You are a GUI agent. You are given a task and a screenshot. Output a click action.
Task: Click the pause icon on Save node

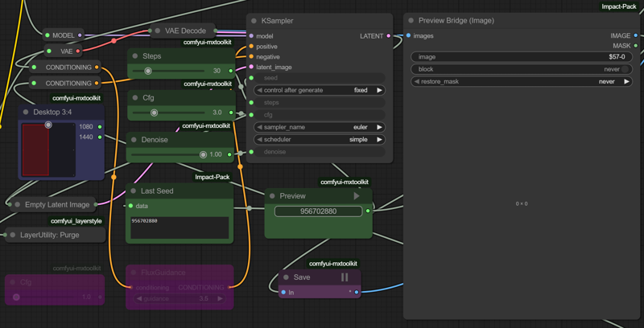tap(345, 277)
